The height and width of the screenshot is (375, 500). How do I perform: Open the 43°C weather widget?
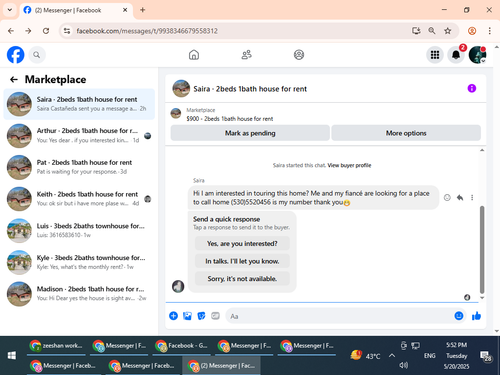click(366, 356)
